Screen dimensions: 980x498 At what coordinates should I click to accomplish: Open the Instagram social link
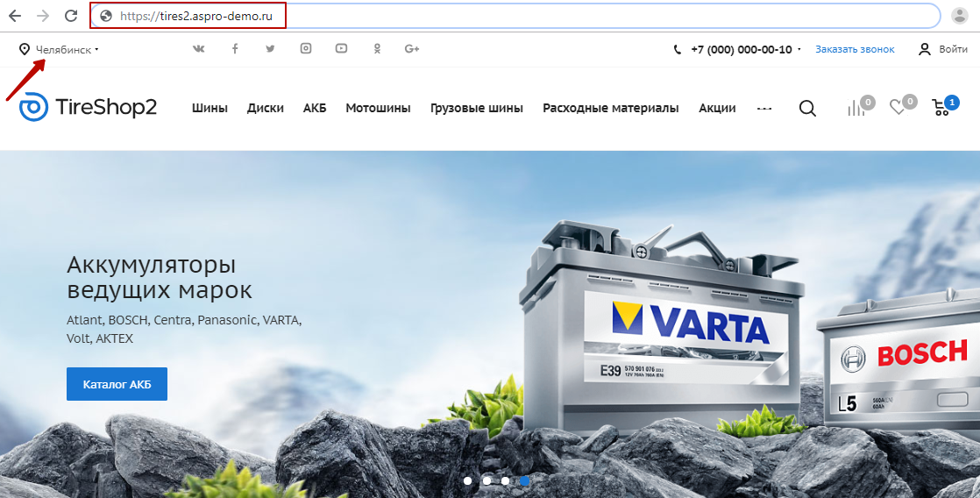tap(306, 48)
